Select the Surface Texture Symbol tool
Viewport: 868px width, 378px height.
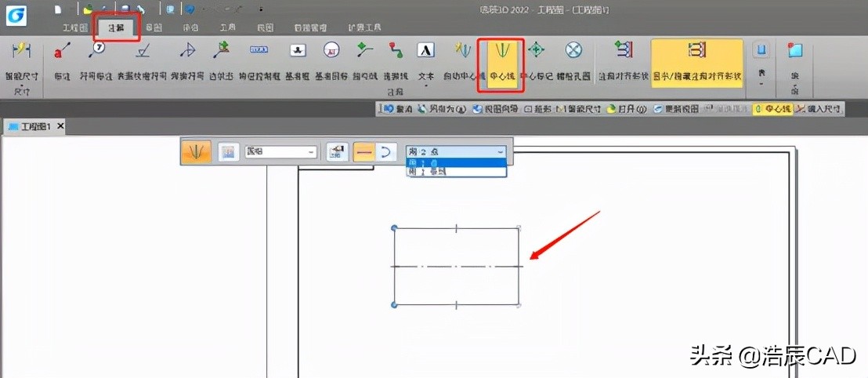143,62
